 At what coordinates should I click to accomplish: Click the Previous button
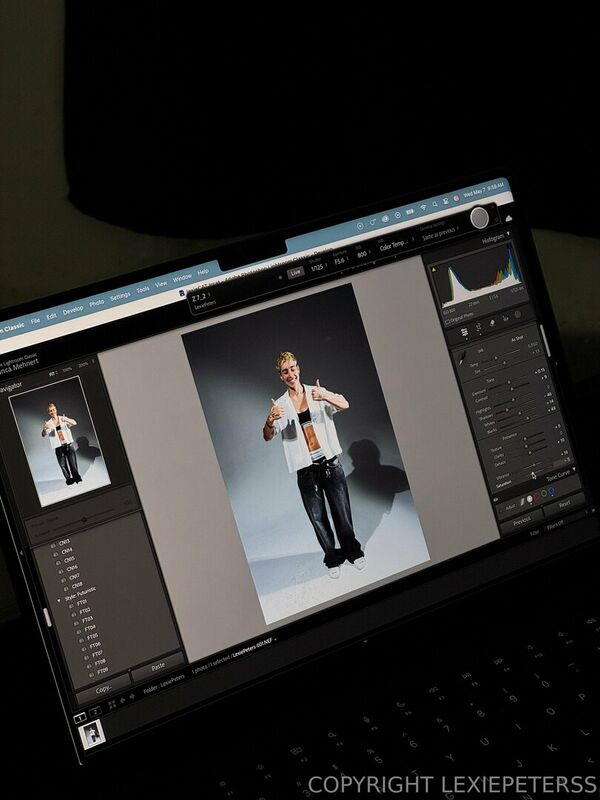[x=522, y=521]
